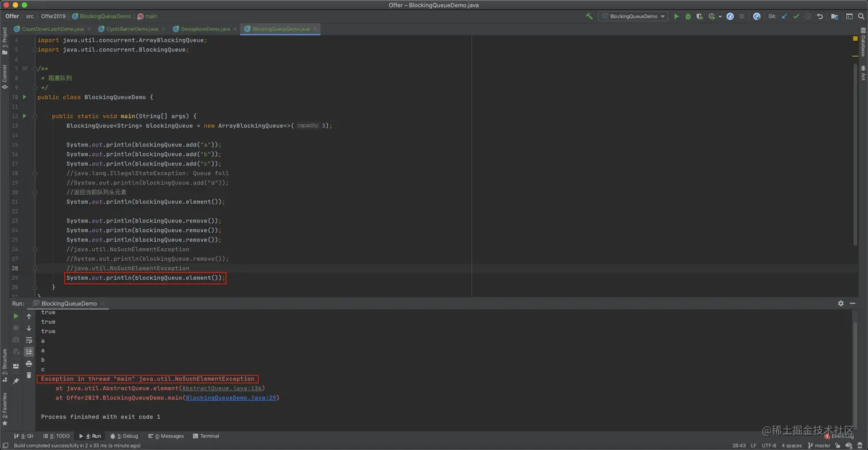Click the 28:43 caret position indicator

(738, 445)
